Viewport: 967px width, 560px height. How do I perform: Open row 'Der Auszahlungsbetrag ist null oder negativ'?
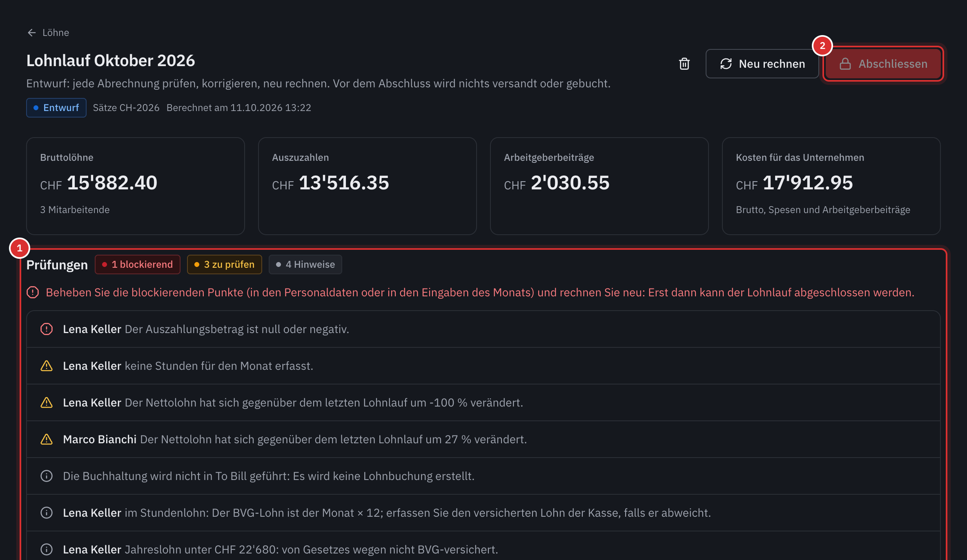pyautogui.click(x=484, y=329)
